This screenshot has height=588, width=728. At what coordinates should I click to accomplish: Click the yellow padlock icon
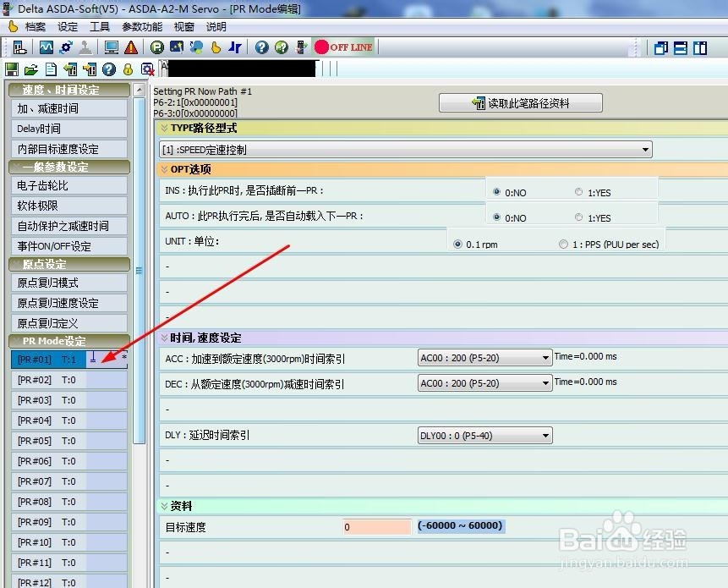click(129, 69)
